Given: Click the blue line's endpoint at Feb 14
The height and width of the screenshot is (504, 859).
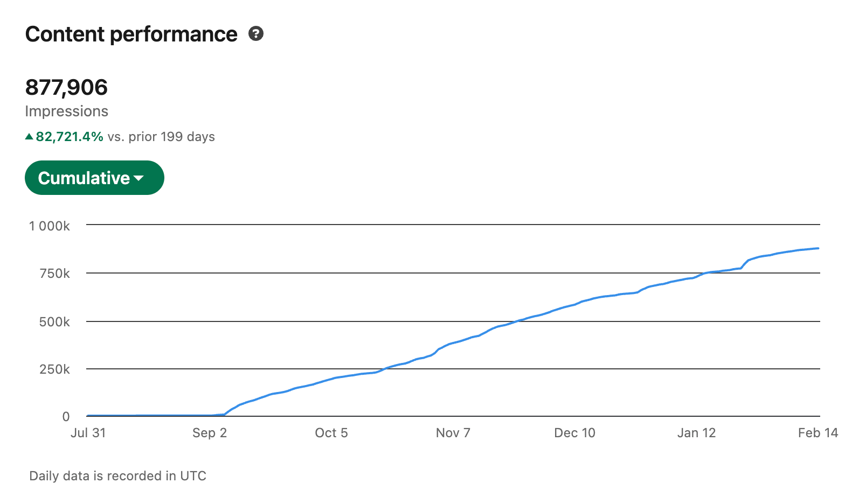Looking at the screenshot, I should coord(819,248).
